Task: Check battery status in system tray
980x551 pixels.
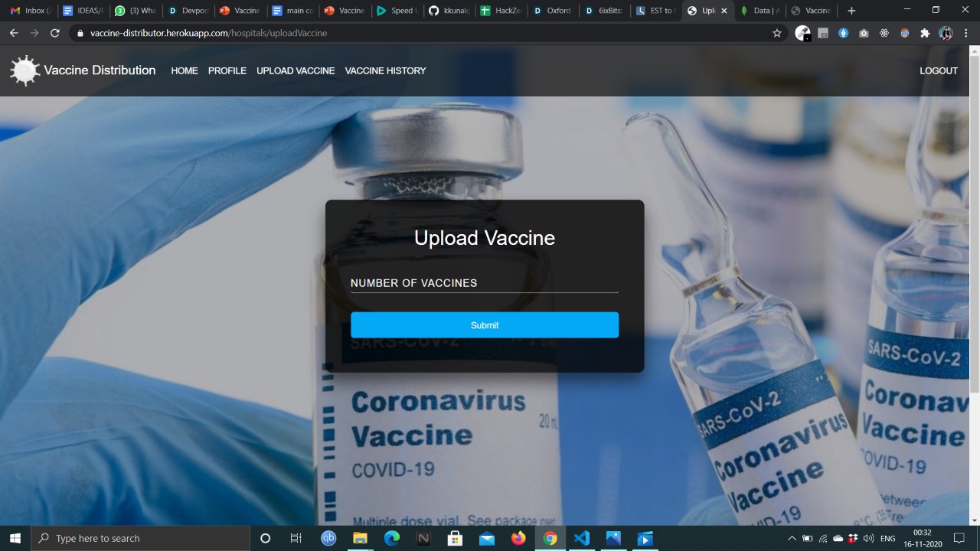Action: click(x=807, y=538)
